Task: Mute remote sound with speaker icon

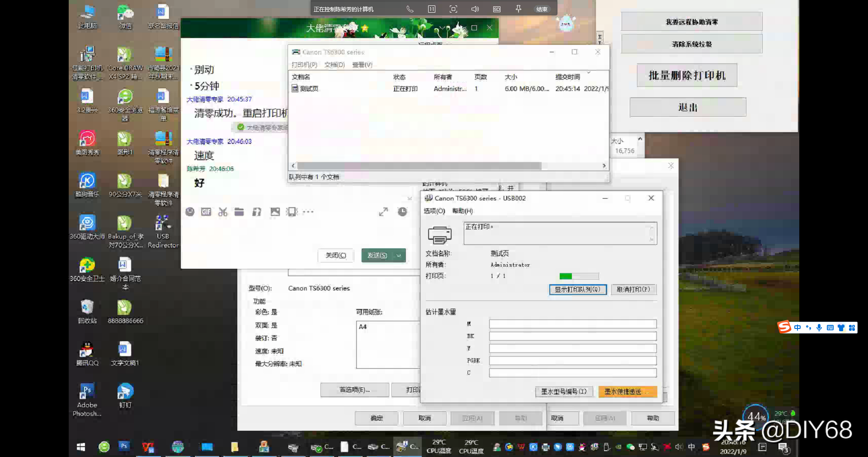Action: [x=475, y=9]
